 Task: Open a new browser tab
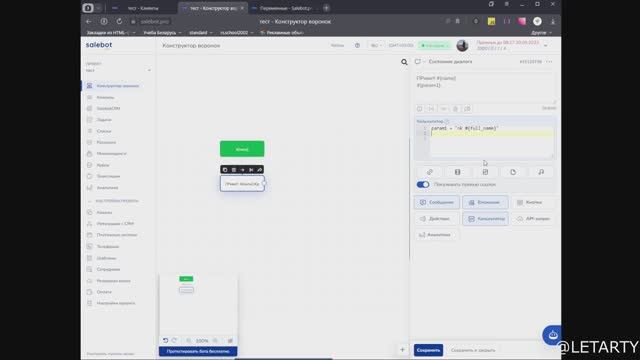tap(326, 8)
